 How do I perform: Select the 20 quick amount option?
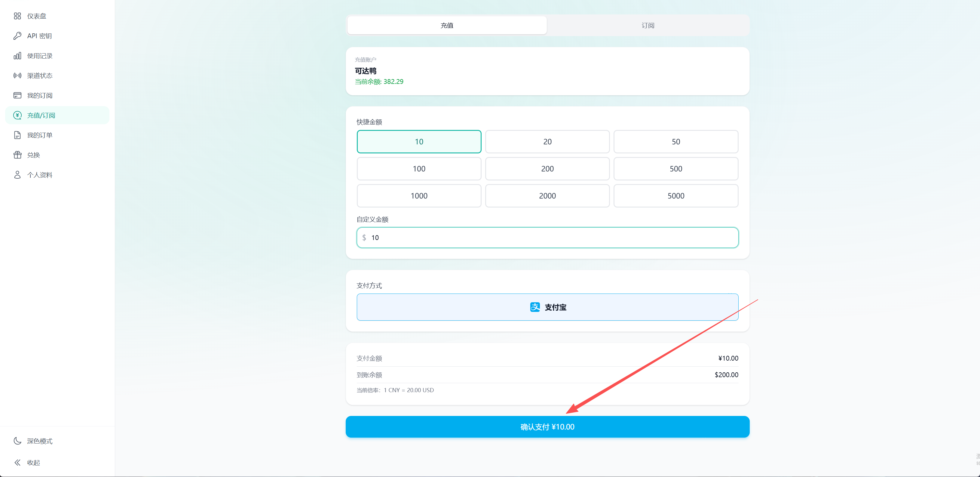click(x=547, y=142)
